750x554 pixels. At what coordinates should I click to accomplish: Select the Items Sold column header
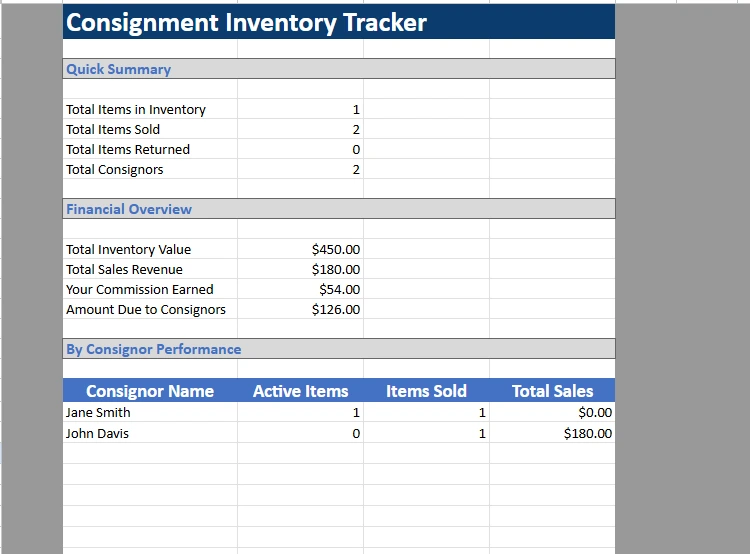tap(426, 391)
